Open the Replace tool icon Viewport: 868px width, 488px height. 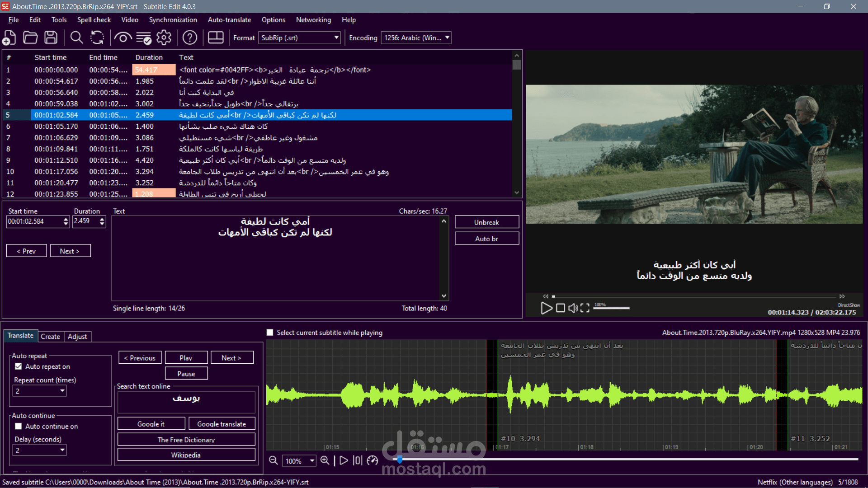coord(97,38)
